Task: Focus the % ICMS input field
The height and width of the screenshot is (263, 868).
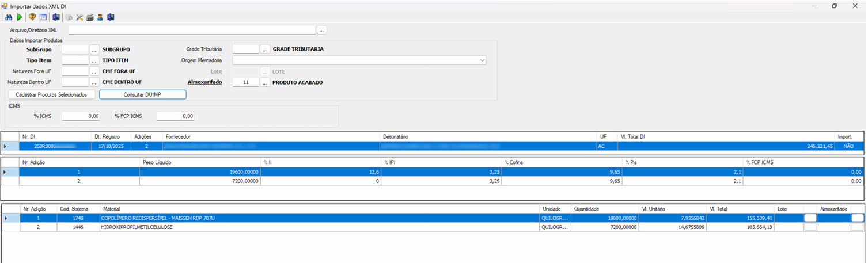Action: tap(81, 116)
